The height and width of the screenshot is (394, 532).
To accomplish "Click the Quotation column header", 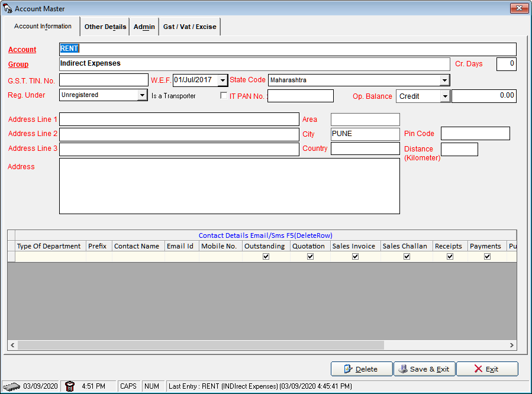I will tap(311, 246).
